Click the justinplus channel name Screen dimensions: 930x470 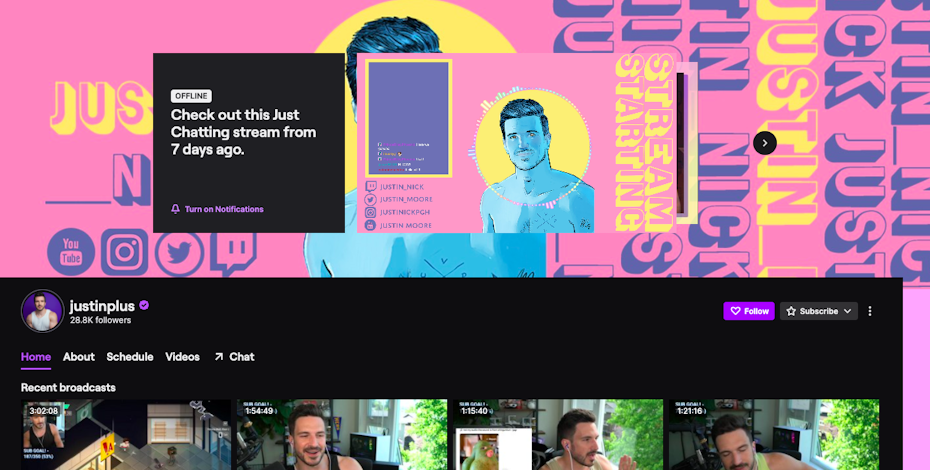102,306
